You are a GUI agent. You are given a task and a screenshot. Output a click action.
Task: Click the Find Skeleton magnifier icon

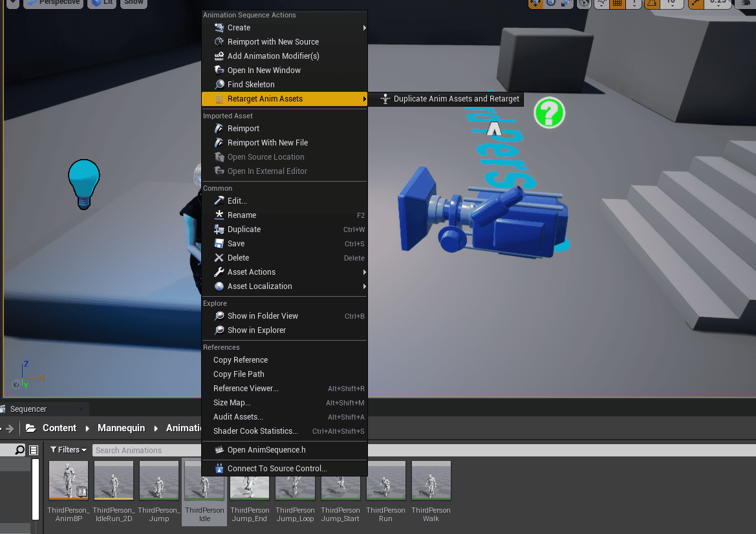(x=219, y=85)
